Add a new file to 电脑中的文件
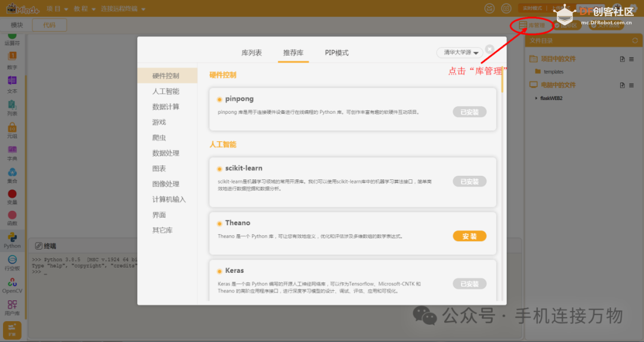This screenshot has height=342, width=644. point(622,85)
